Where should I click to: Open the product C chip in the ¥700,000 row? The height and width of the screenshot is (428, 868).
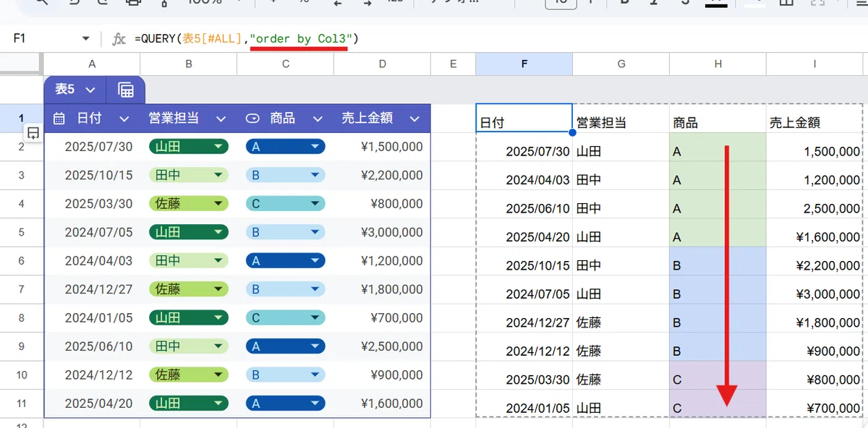(286, 318)
